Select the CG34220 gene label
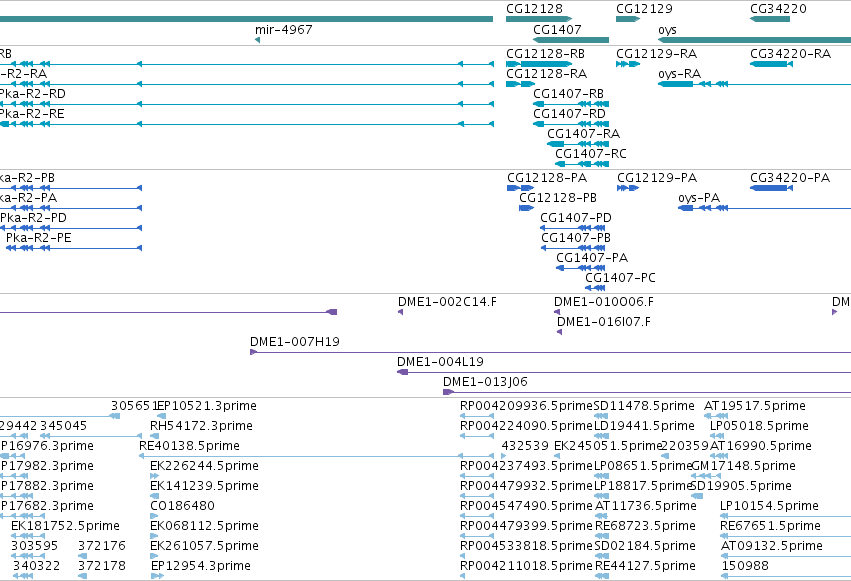 (x=778, y=9)
